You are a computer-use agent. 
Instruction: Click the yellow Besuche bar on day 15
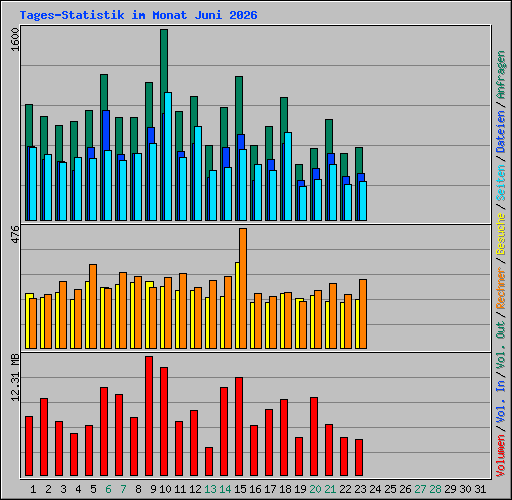tap(237, 305)
